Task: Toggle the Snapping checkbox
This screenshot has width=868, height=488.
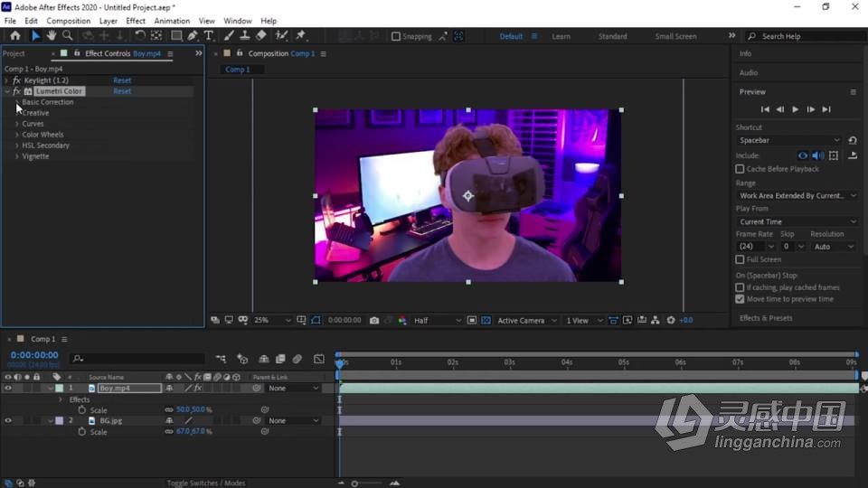Action: pos(396,36)
